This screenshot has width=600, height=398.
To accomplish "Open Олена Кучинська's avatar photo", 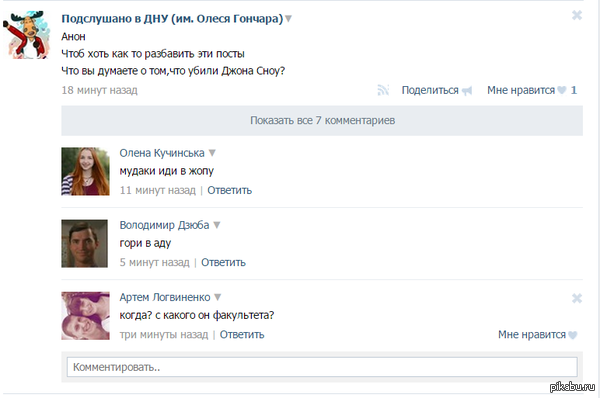I will pyautogui.click(x=85, y=171).
